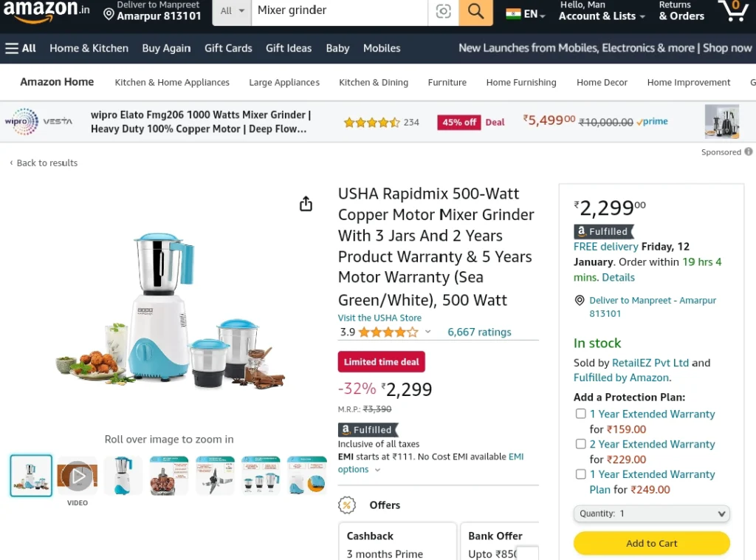The height and width of the screenshot is (560, 756).
Task: Open the Quantity dropdown
Action: coord(651,513)
